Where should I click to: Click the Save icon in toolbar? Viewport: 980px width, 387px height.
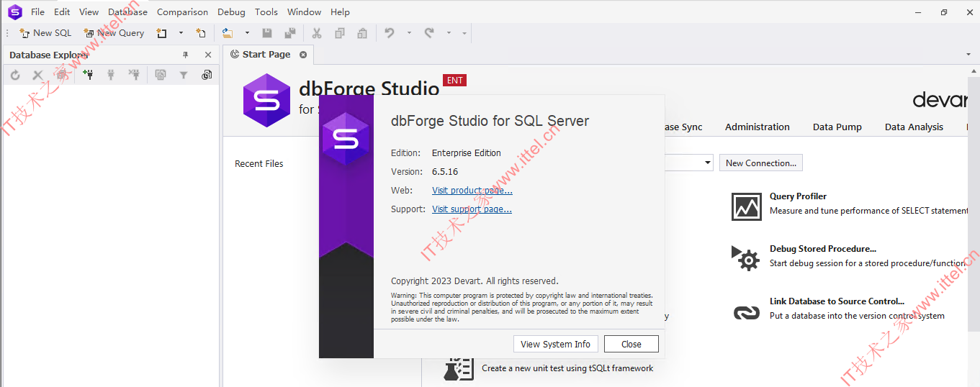pos(267,33)
